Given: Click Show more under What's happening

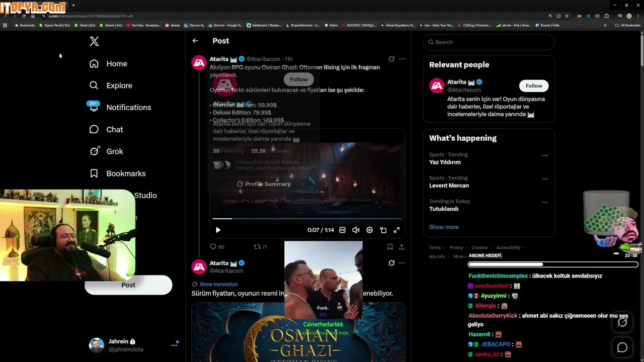Looking at the screenshot, I should pos(444,227).
